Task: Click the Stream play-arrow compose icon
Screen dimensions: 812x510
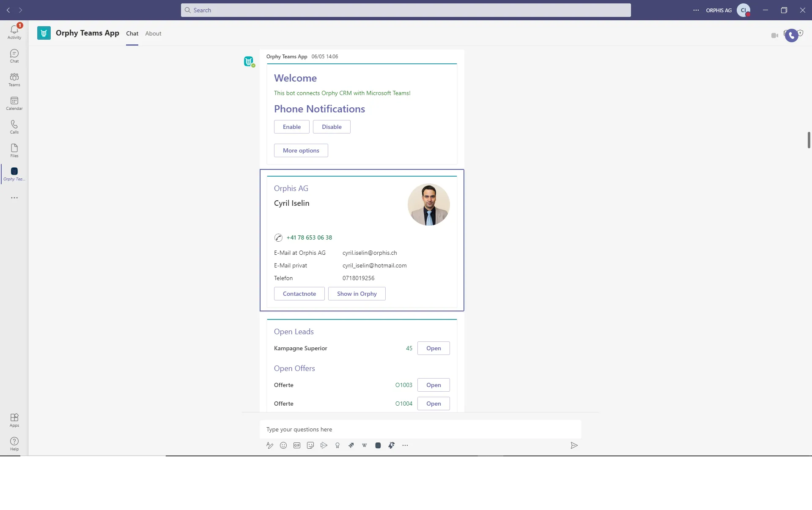Action: [x=324, y=445]
